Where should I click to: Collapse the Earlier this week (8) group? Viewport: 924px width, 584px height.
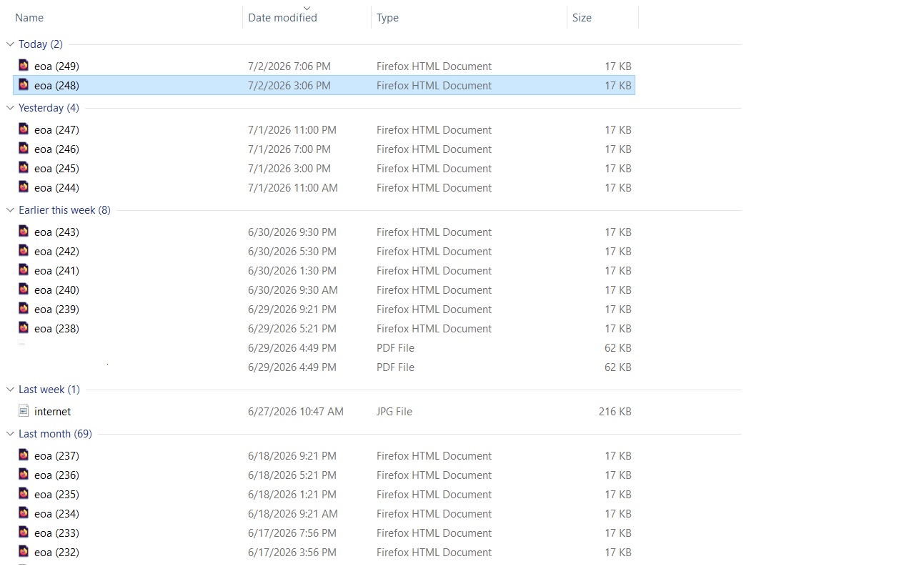click(10, 210)
